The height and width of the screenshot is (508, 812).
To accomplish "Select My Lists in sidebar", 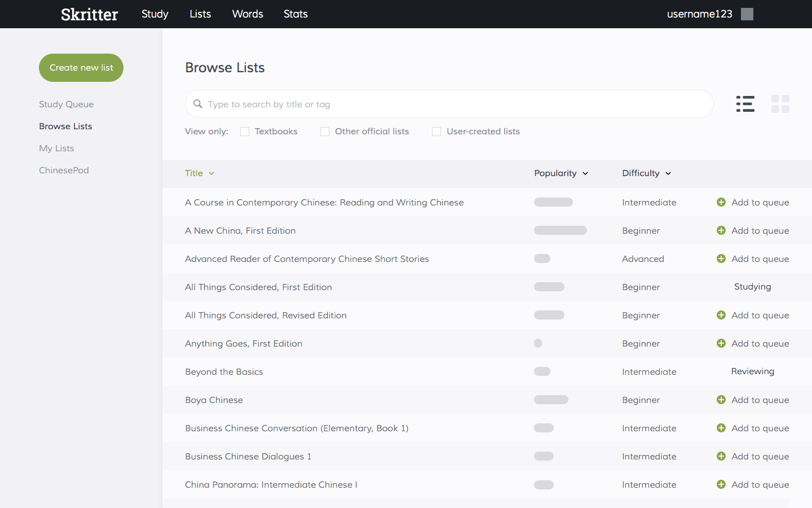I will (56, 148).
